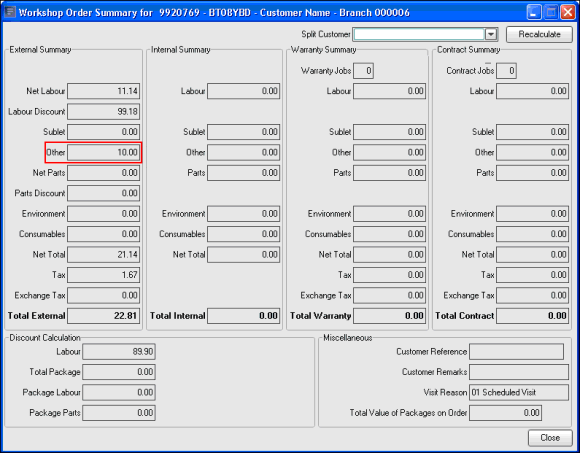The image size is (580, 453).
Task: Click the Warranty Jobs count box
Action: pos(363,71)
